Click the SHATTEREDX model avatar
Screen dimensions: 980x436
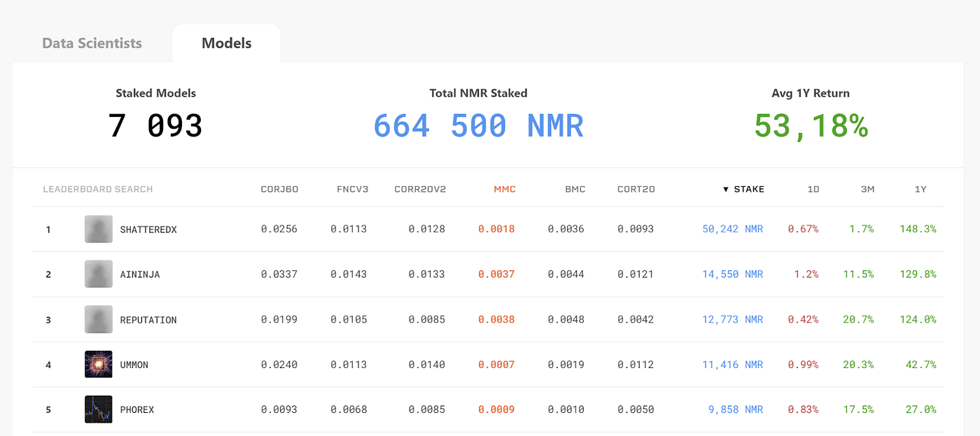98,228
